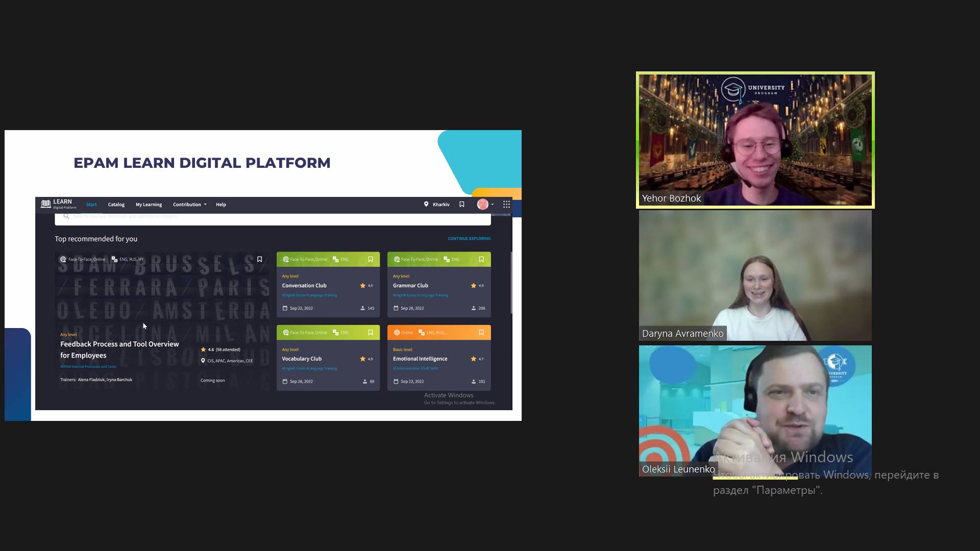Click the Sep 28, 2022 date on Vocabulary Club
This screenshot has height=551, width=980.
click(301, 382)
